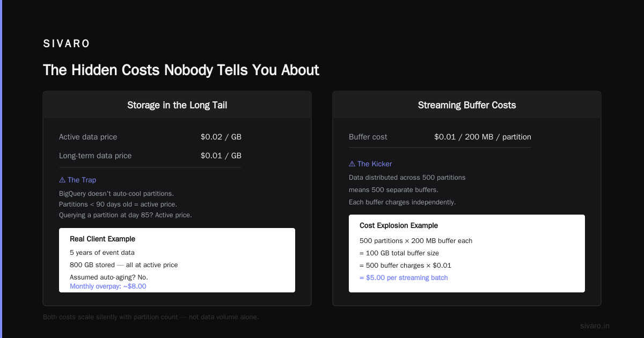Click the '$0.02 / GB' value
This screenshot has height=338, width=644.
(221, 137)
